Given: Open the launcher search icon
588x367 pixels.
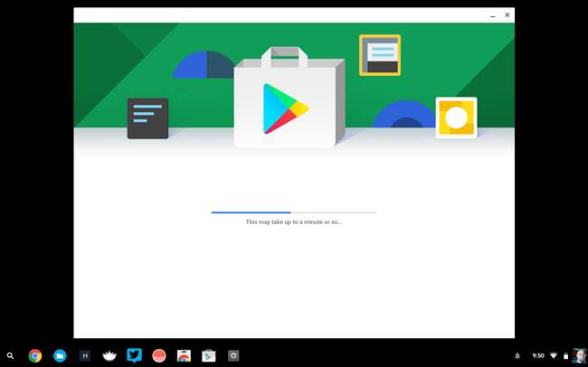Looking at the screenshot, I should pos(10,356).
